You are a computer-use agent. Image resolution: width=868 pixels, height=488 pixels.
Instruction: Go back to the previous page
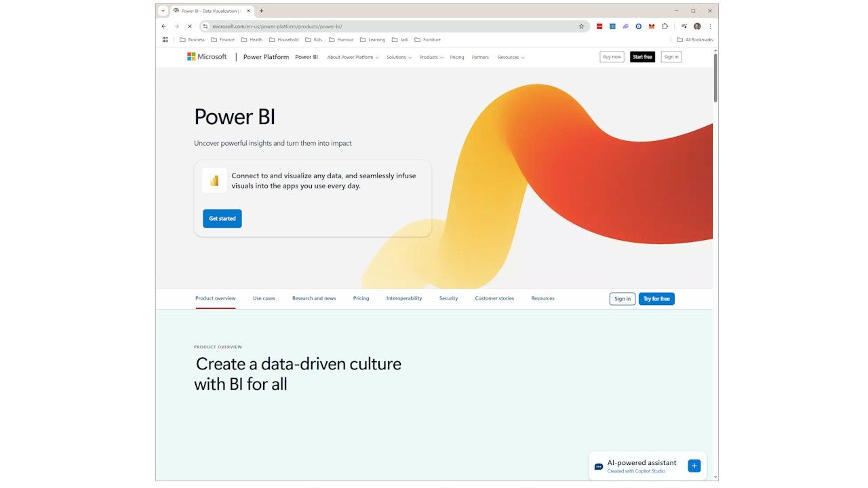pos(164,26)
